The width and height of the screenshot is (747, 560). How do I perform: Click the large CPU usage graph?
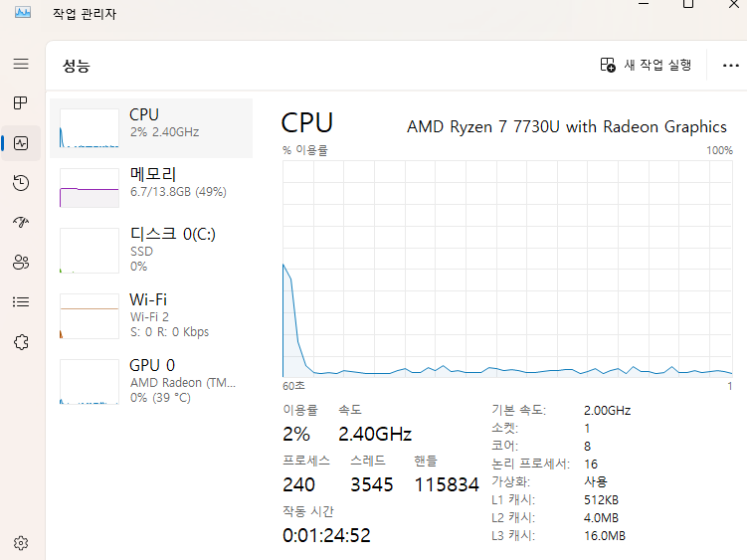click(507, 267)
